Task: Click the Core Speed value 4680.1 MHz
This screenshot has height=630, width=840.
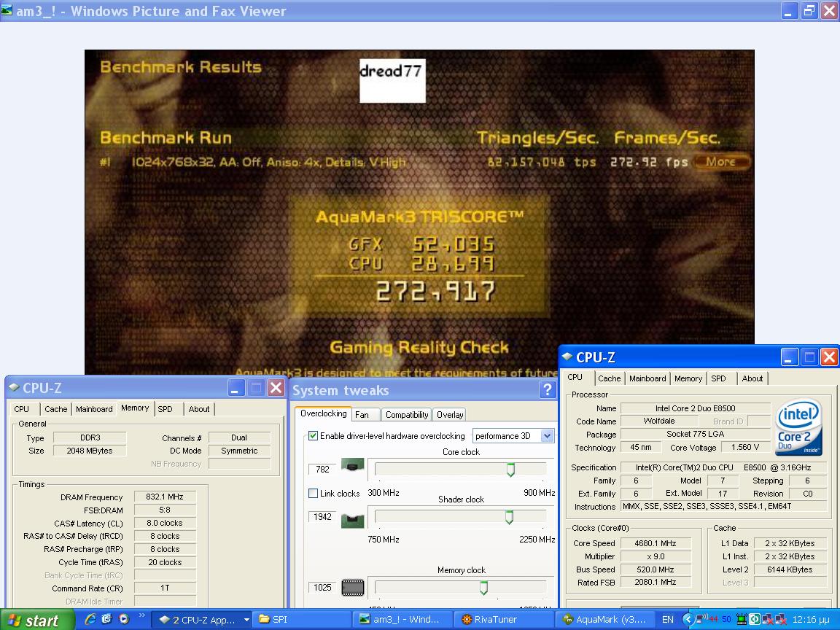Action: (656, 542)
